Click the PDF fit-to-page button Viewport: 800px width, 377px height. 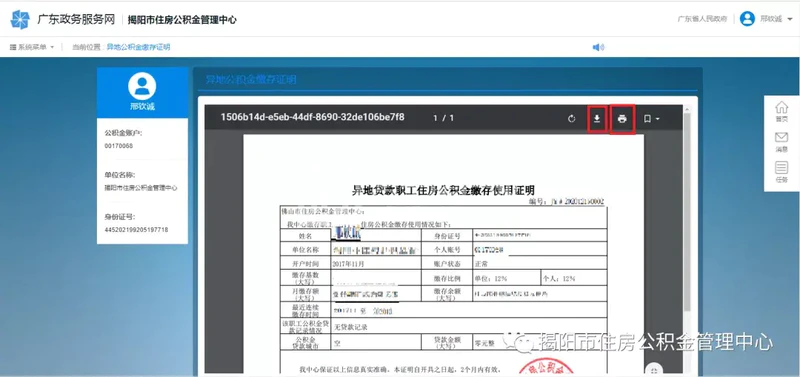click(654, 369)
